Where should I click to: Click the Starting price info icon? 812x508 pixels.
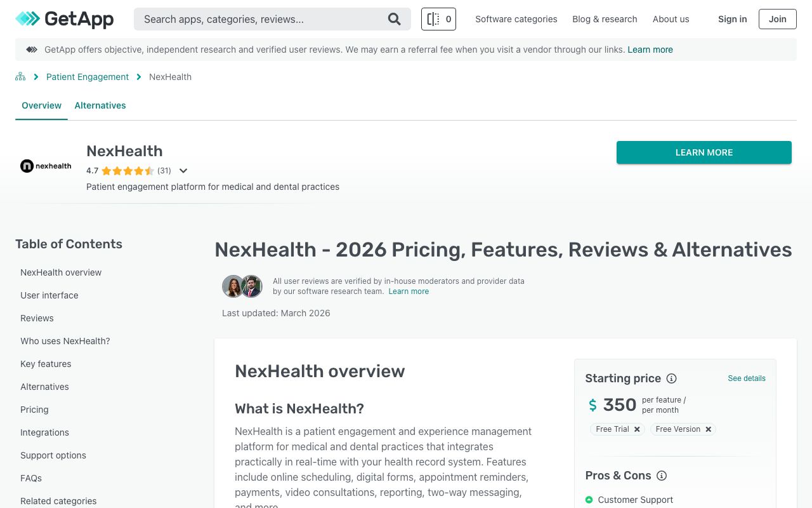(671, 378)
